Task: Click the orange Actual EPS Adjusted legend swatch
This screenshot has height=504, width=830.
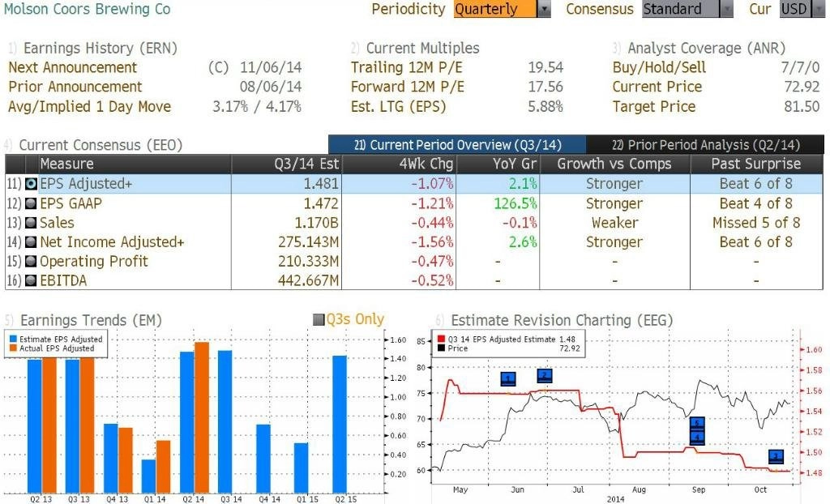Action: 13,348
